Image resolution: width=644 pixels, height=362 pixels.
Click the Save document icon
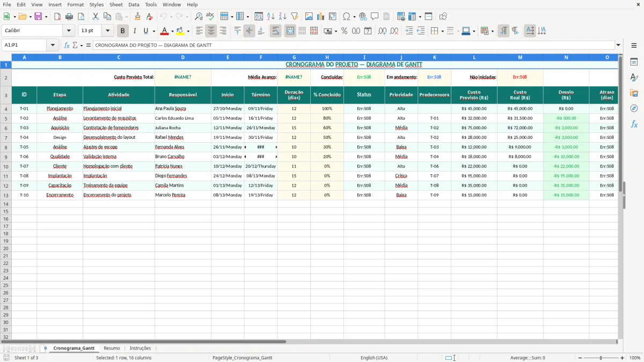pos(38,17)
